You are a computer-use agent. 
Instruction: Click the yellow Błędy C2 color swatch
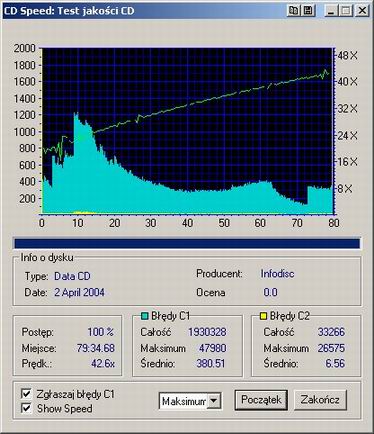(x=263, y=316)
